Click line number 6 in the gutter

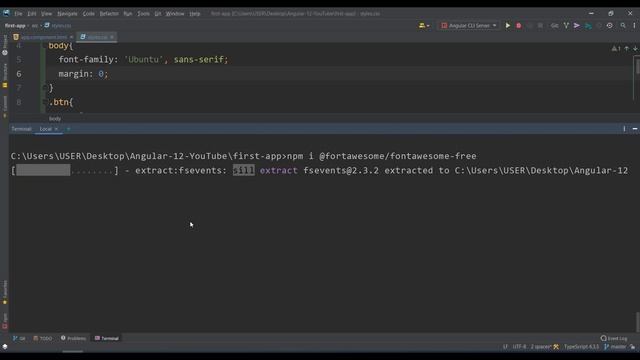coord(19,74)
